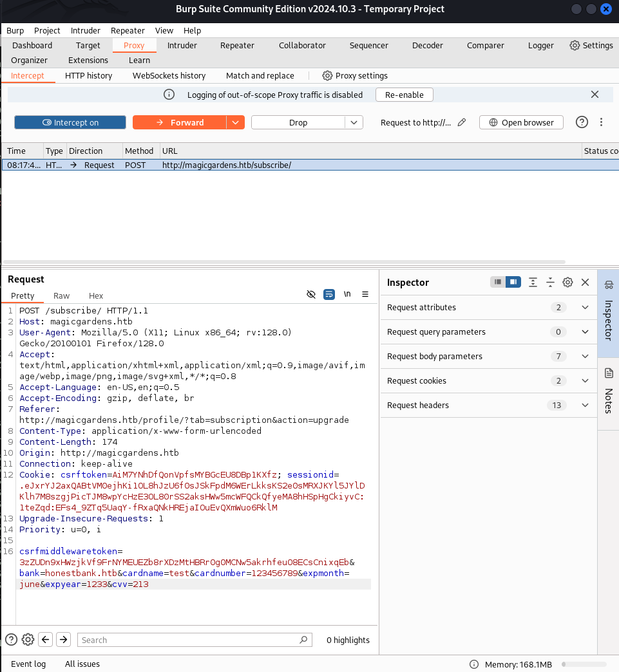Open the Burp menu
Viewport: 619px width, 672px height.
(15, 30)
